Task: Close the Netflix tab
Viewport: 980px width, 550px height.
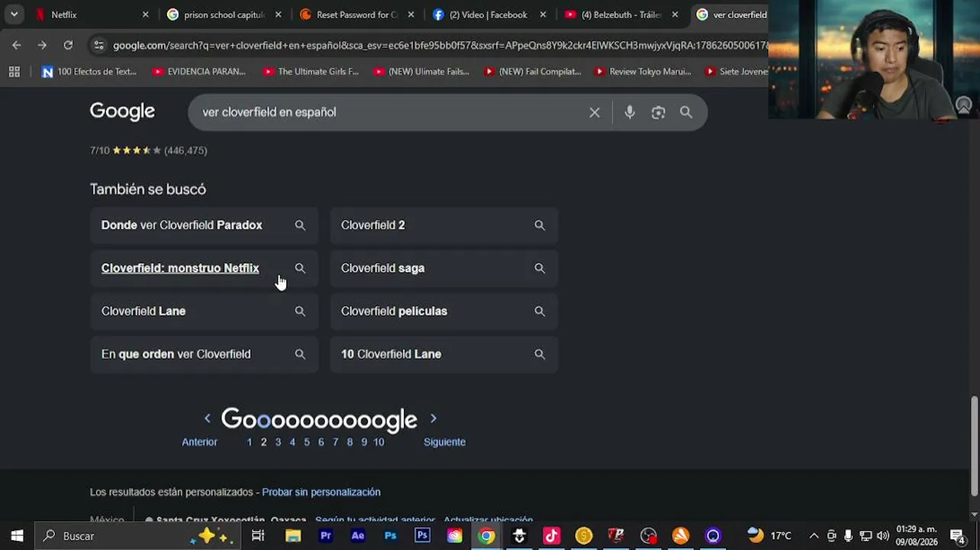Action: (x=146, y=15)
